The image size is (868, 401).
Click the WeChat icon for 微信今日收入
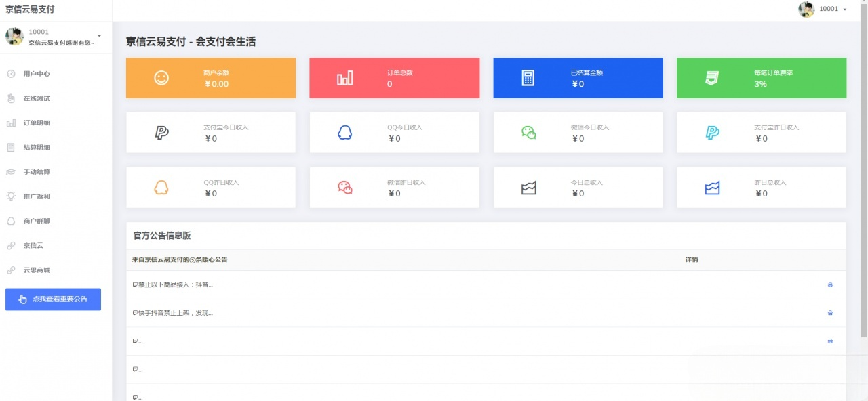[x=528, y=133]
